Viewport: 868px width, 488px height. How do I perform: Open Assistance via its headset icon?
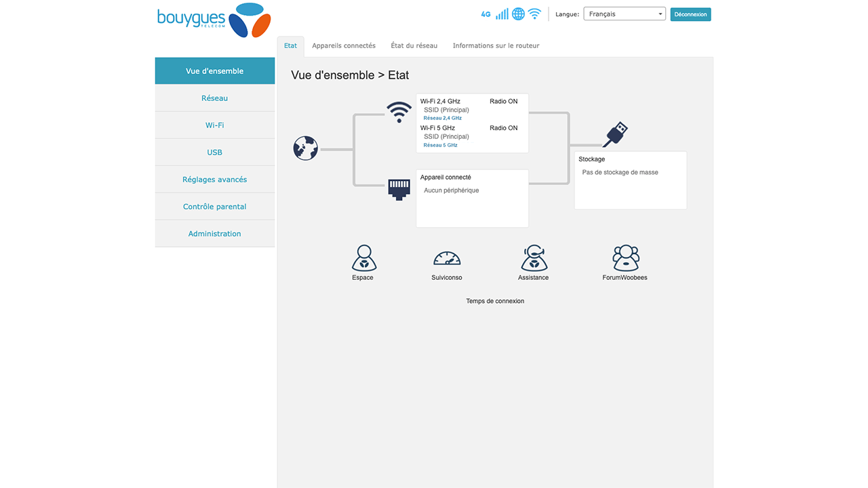point(533,258)
